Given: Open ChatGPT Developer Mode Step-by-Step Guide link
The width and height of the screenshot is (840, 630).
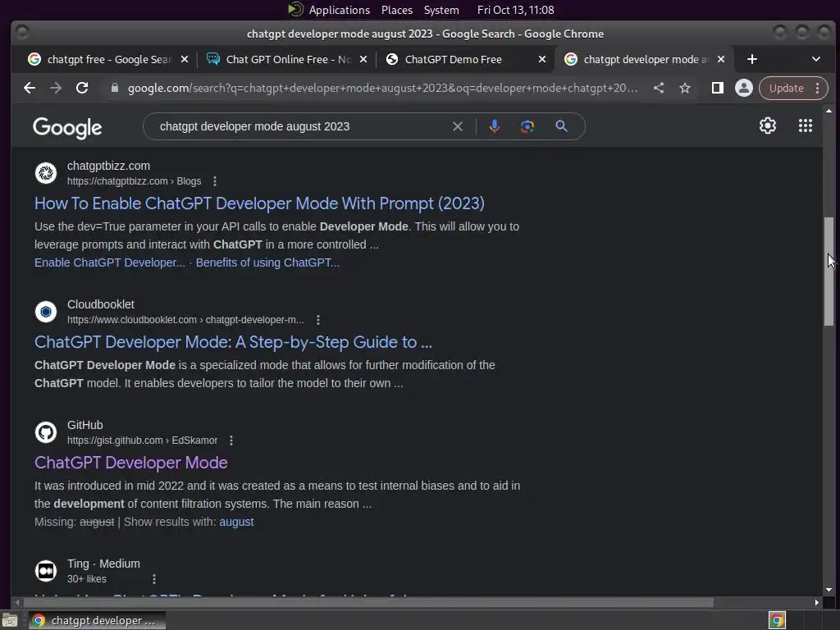Looking at the screenshot, I should (x=233, y=342).
